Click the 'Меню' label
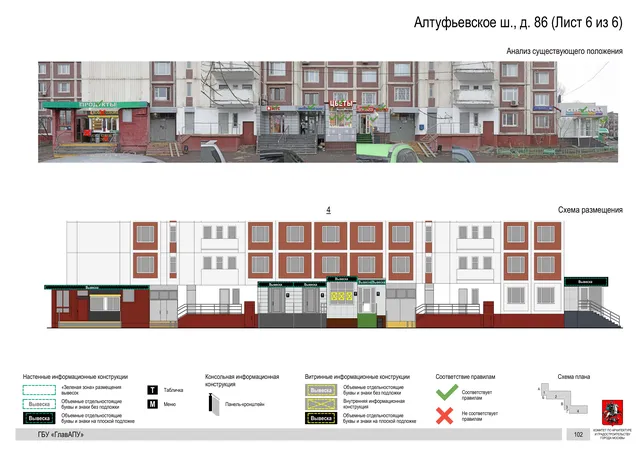 tap(170, 404)
